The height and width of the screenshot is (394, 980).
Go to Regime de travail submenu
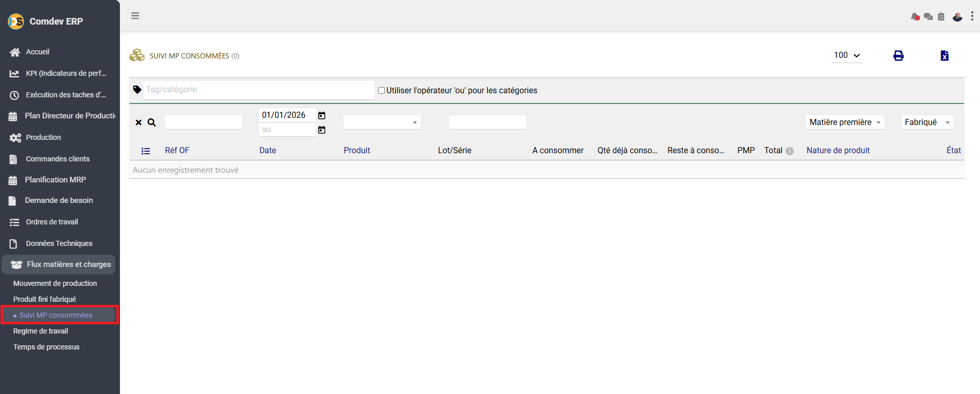tap(40, 331)
